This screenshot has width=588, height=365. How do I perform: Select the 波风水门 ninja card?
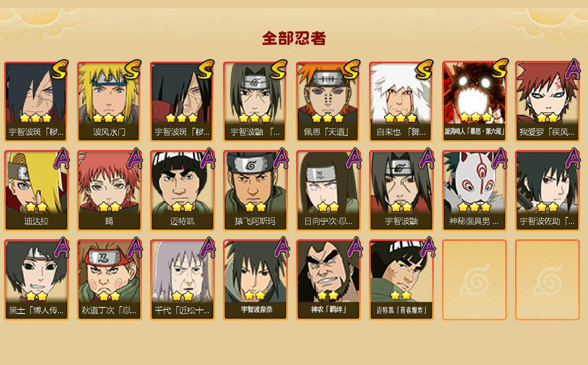pos(109,101)
